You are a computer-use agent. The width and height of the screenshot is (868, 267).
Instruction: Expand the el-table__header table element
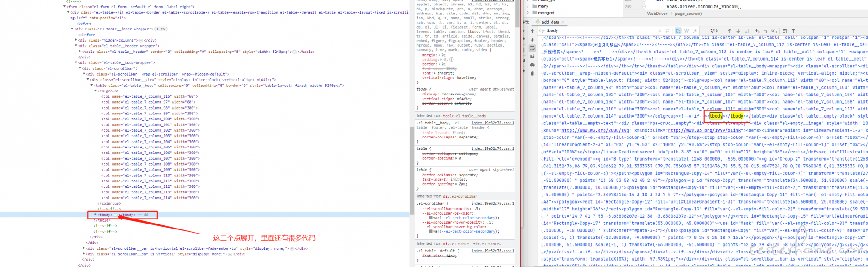[80, 52]
